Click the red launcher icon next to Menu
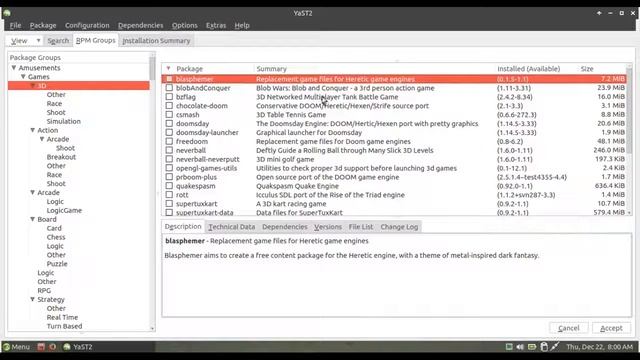 point(41,347)
